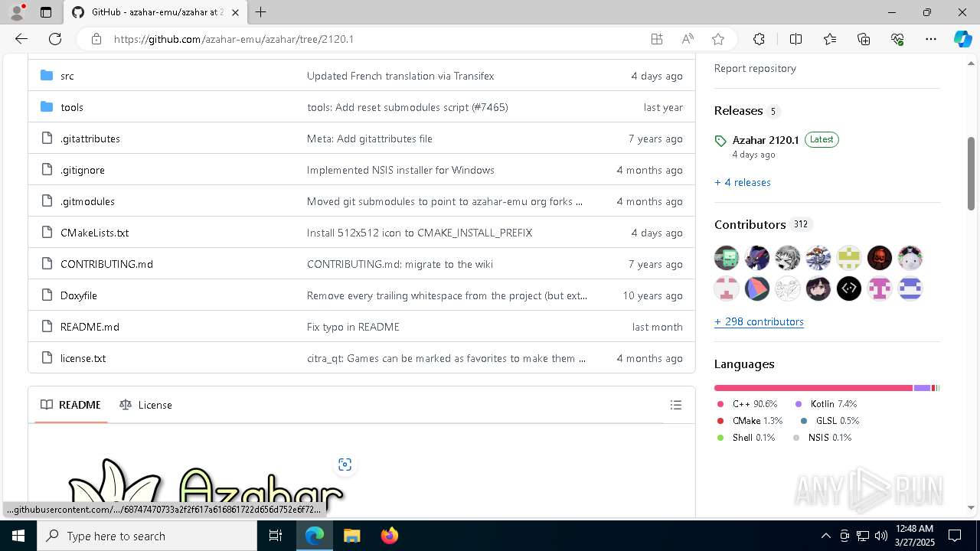Click the page vertical scrollbar thumb
This screenshot has width=980, height=551.
[x=971, y=174]
